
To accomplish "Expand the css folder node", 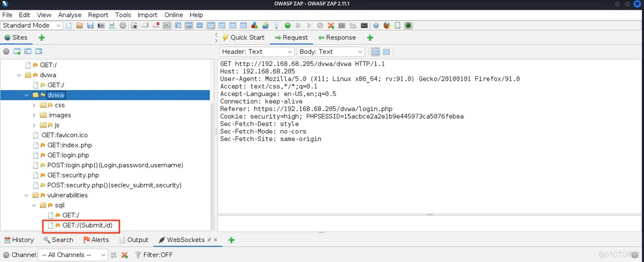I will click(x=34, y=105).
